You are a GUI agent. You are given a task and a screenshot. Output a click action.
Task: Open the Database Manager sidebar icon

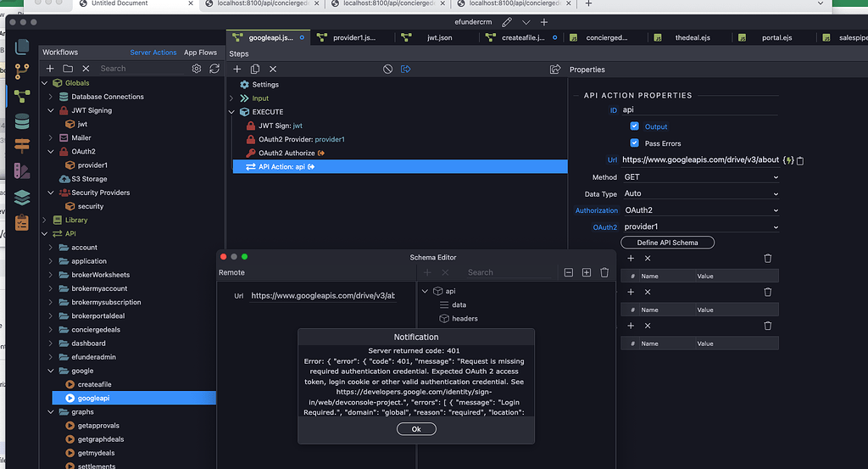pyautogui.click(x=23, y=120)
